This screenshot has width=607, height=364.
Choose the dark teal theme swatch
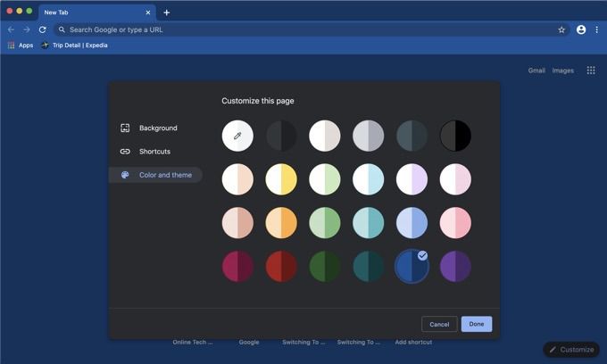click(369, 267)
